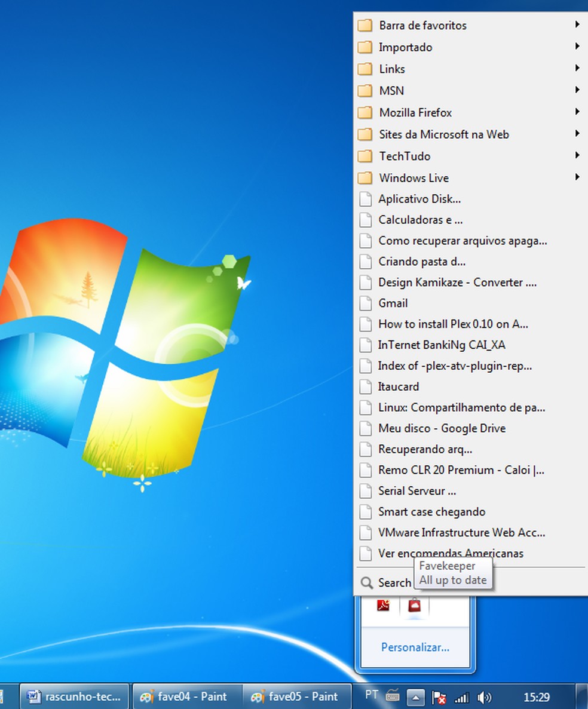Click the network signal icon
588x709 pixels.
(461, 696)
